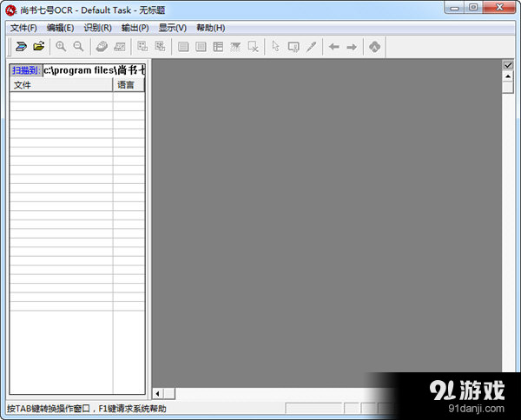Open the 文件(F) menu
The height and width of the screenshot is (420, 521).
click(23, 28)
